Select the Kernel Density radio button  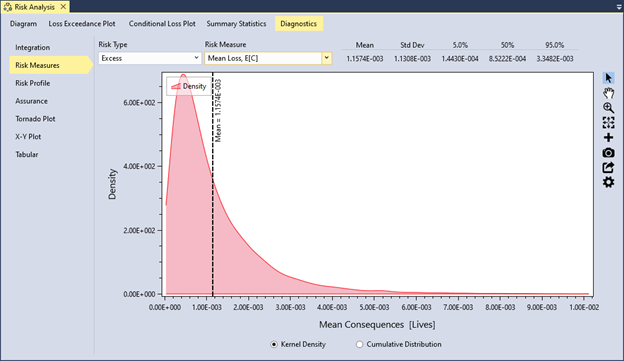coord(274,344)
